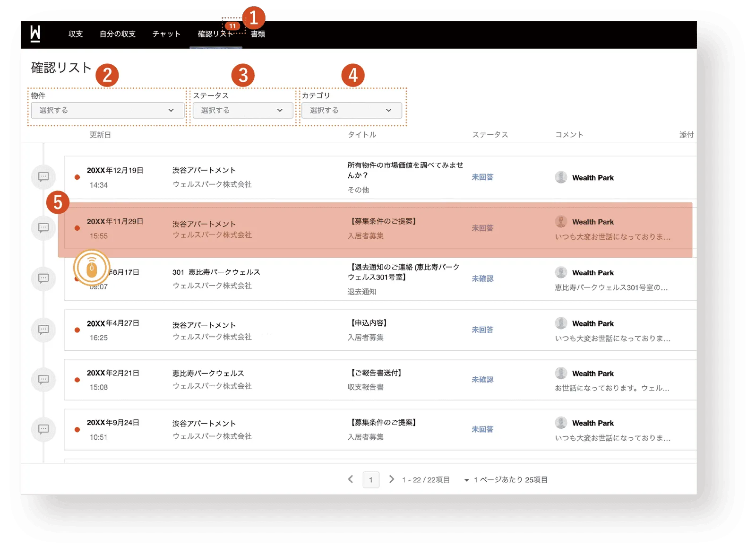Open chat icon for 2月21日 row

[43, 379]
